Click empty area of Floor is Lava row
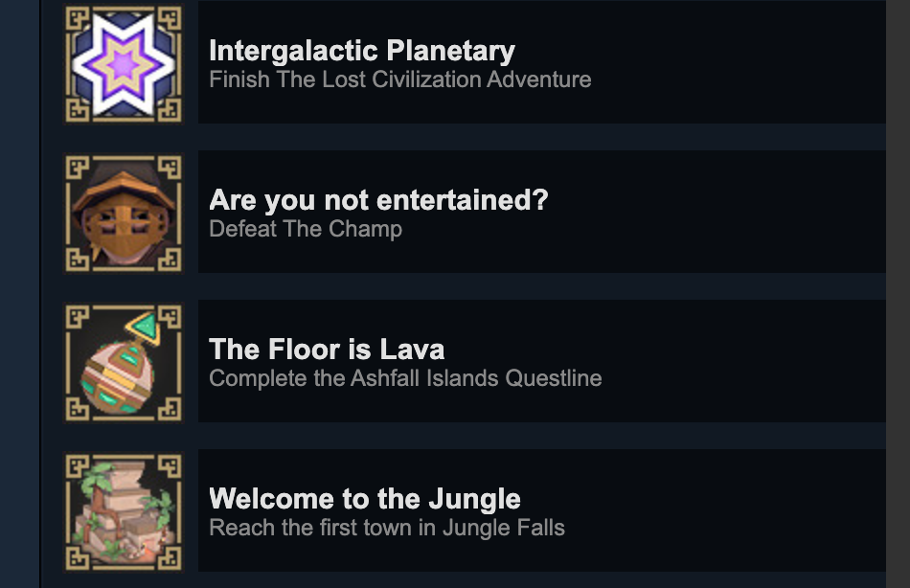This screenshot has width=910, height=588. point(743,361)
